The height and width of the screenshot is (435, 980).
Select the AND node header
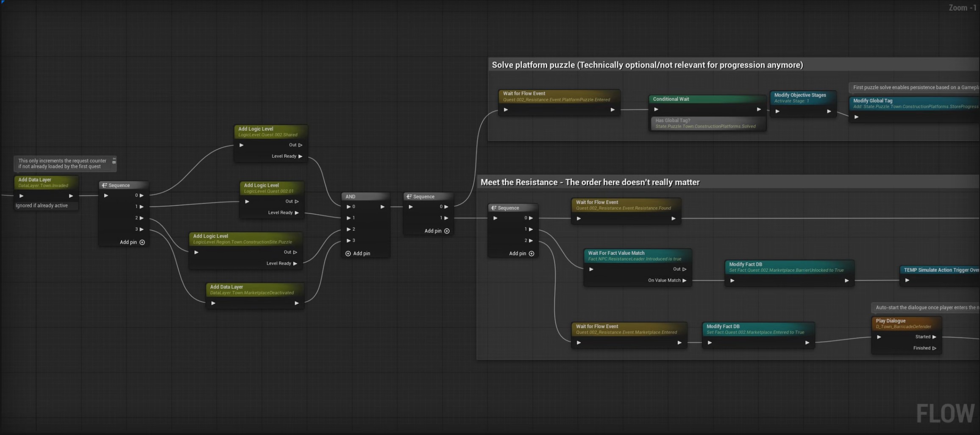(x=365, y=197)
